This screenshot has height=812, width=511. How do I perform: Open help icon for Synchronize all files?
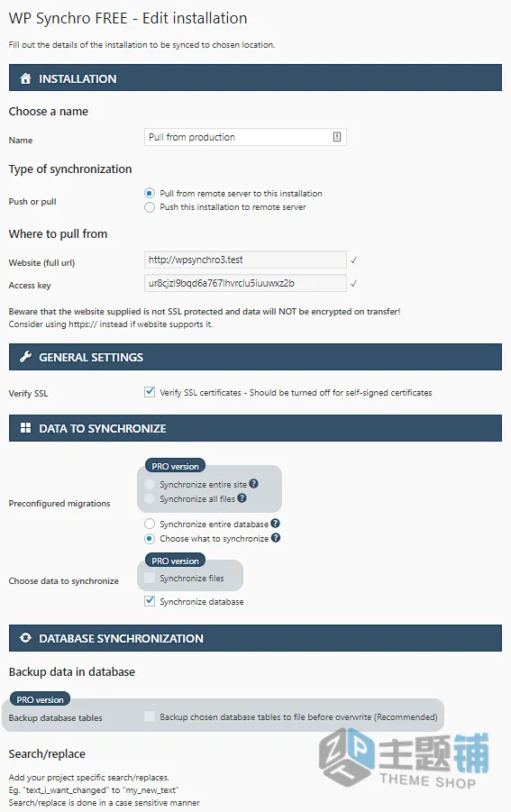coord(242,498)
